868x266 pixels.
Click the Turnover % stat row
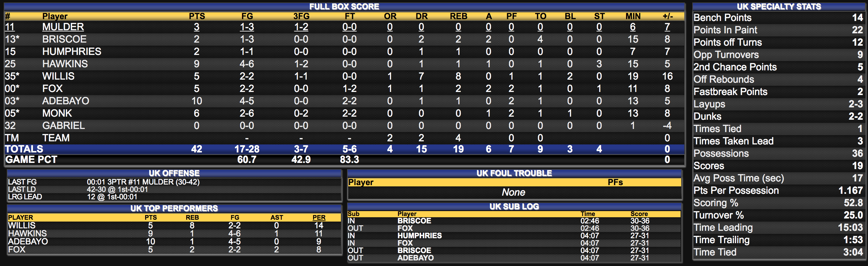(x=778, y=215)
